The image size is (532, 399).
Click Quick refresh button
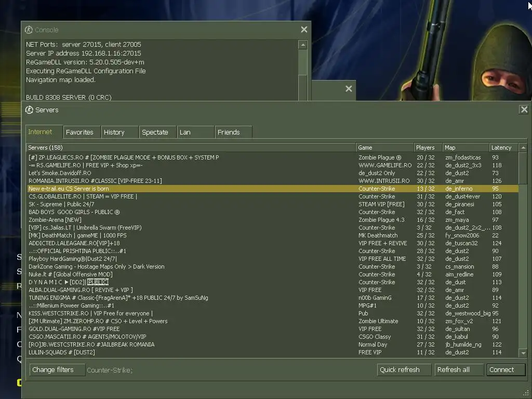click(x=404, y=370)
